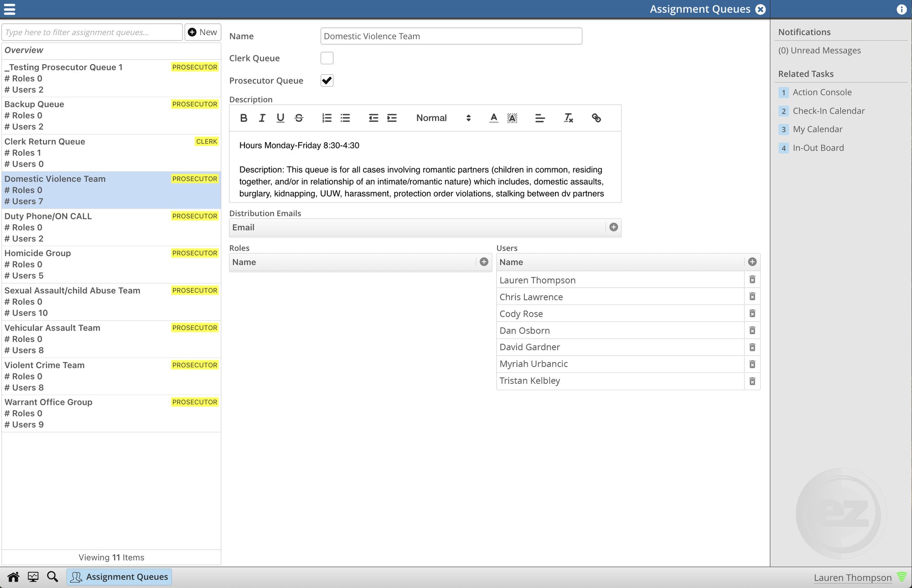Close the Assignment Queues screen
The width and height of the screenshot is (912, 588).
[761, 9]
